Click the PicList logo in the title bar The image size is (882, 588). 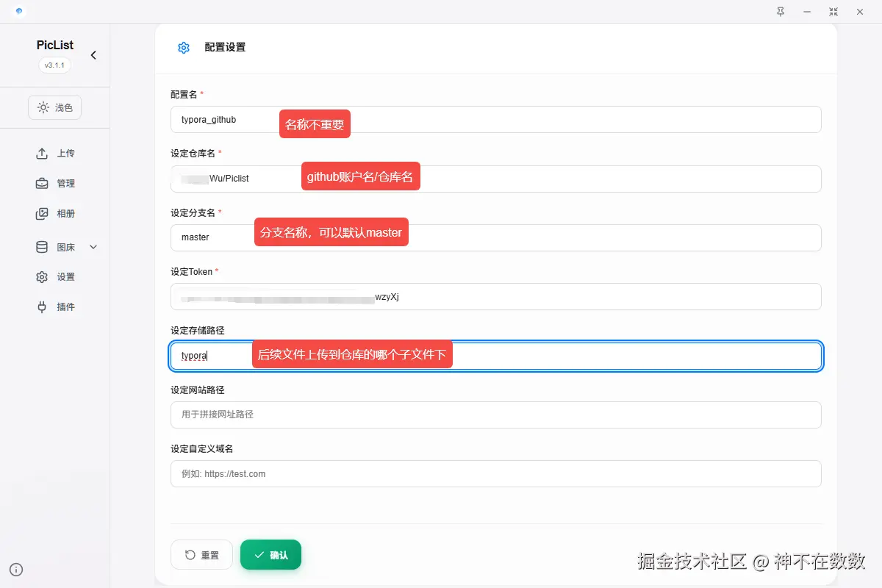tap(18, 11)
